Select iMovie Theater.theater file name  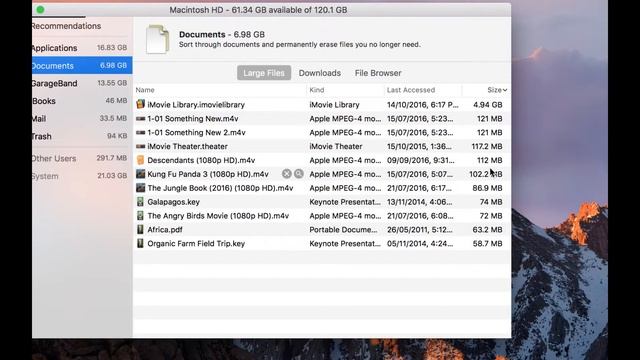point(187,146)
